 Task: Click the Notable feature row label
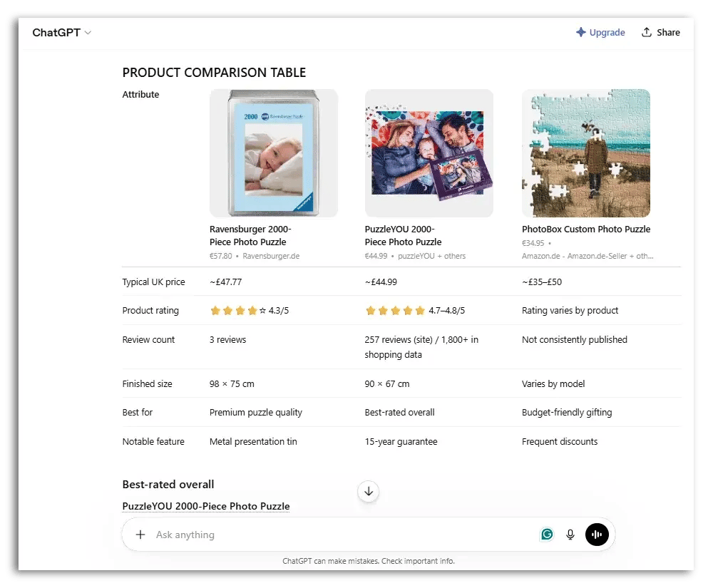[153, 441]
